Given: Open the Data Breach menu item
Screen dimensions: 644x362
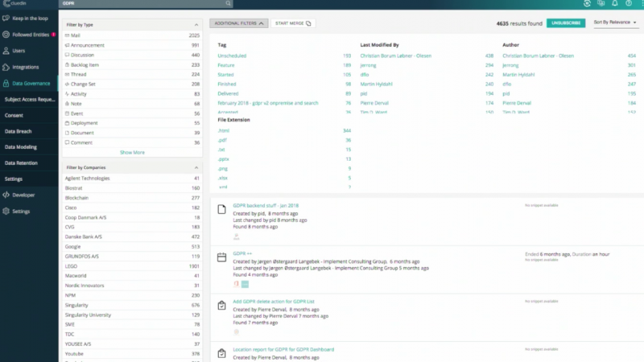Looking at the screenshot, I should pos(18,132).
